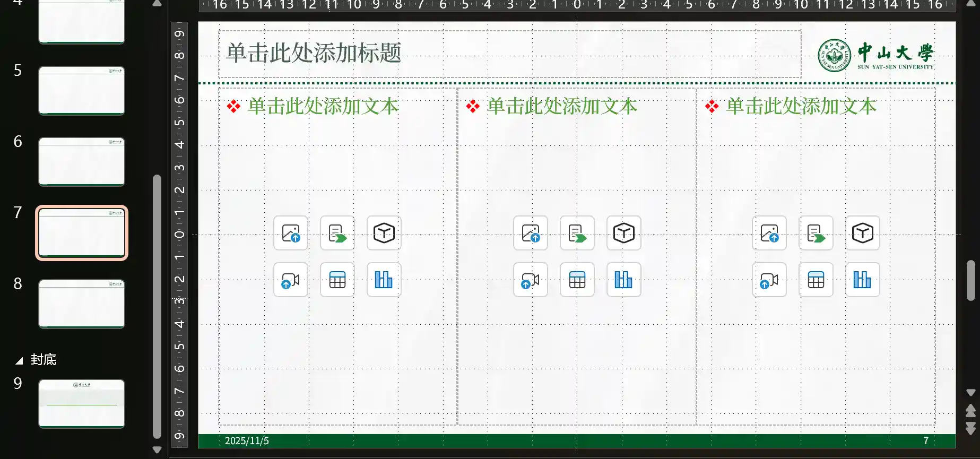Insert video using middle placeholder's camera icon

point(530,280)
